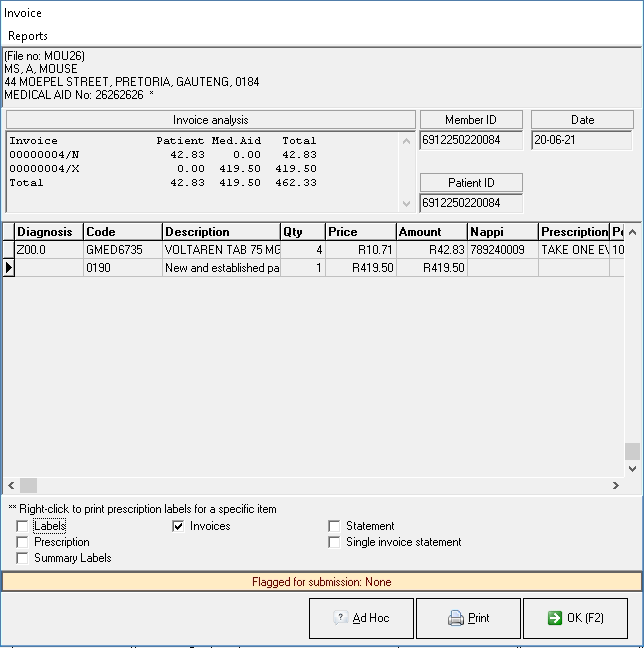
Task: Enable the Labels checkbox
Action: (22, 526)
